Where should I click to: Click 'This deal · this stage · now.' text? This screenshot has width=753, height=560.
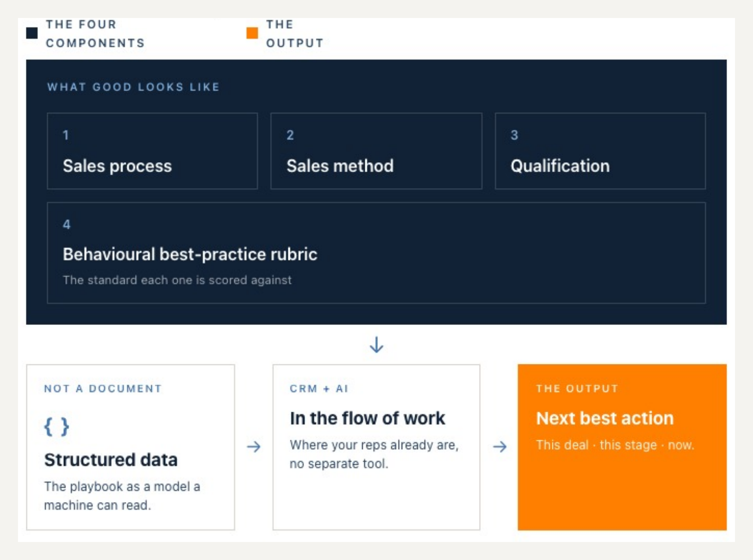point(615,445)
